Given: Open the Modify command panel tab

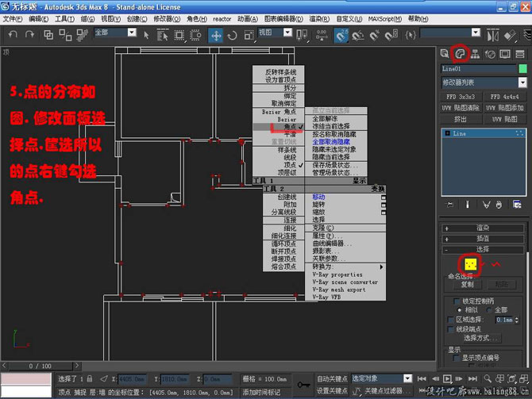Looking at the screenshot, I should [460, 54].
